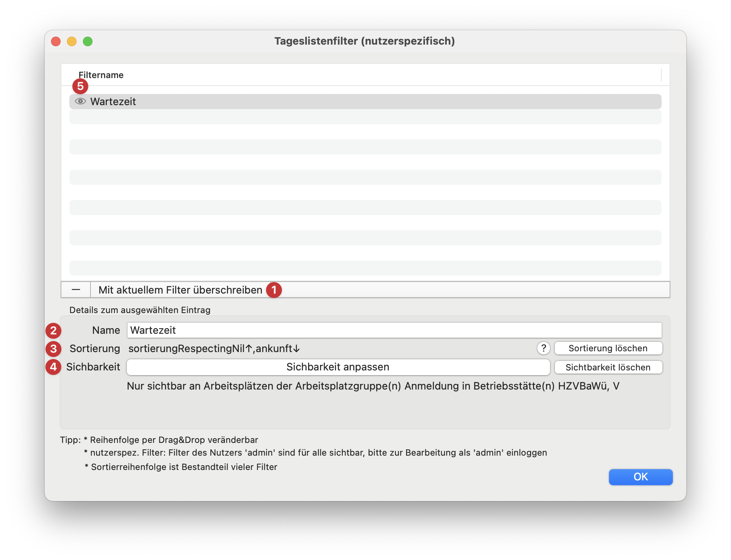Minimize the Tageslistenfilter window

click(72, 41)
